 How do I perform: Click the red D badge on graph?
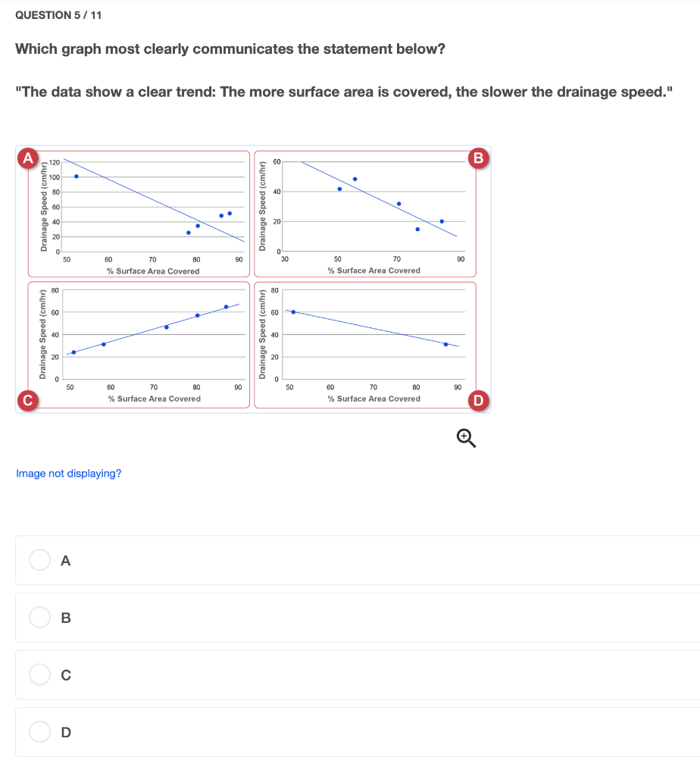[x=478, y=400]
